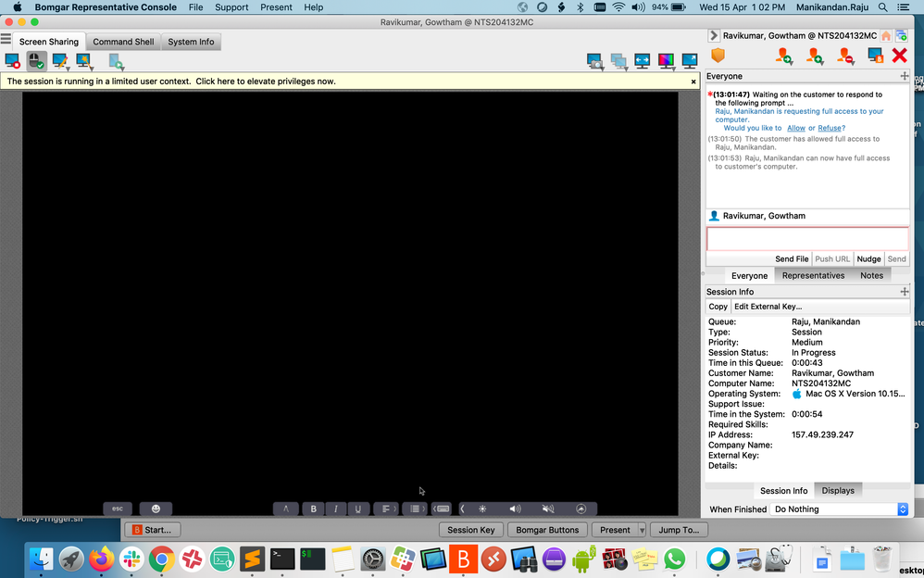
Task: Click the monitor with Bomgar badge icon
Action: tap(876, 56)
